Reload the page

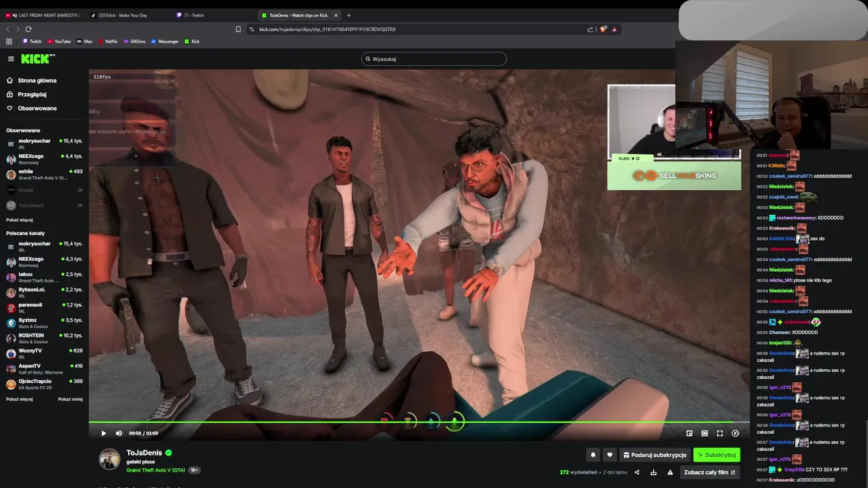(x=28, y=29)
